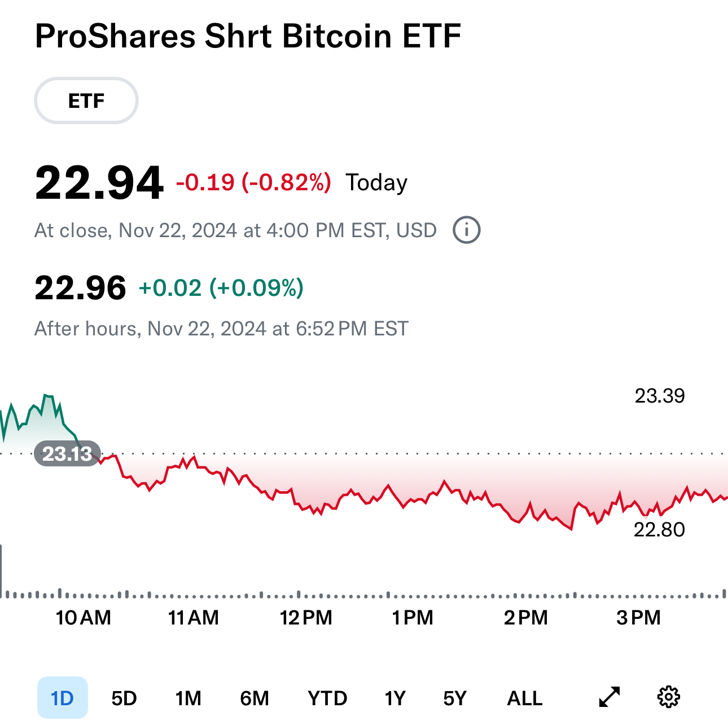Show ALL time price history

click(525, 698)
